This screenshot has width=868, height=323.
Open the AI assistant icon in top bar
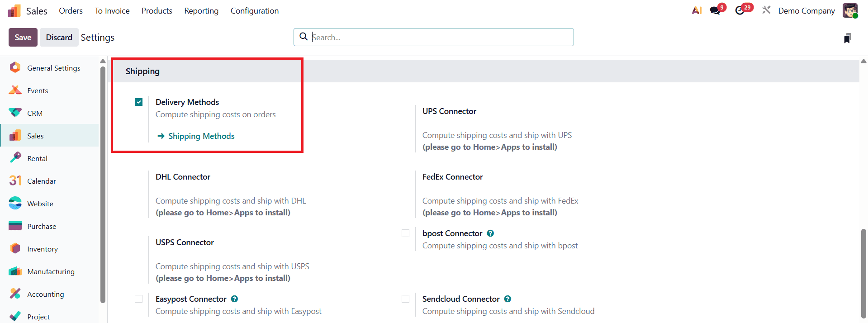click(x=697, y=10)
